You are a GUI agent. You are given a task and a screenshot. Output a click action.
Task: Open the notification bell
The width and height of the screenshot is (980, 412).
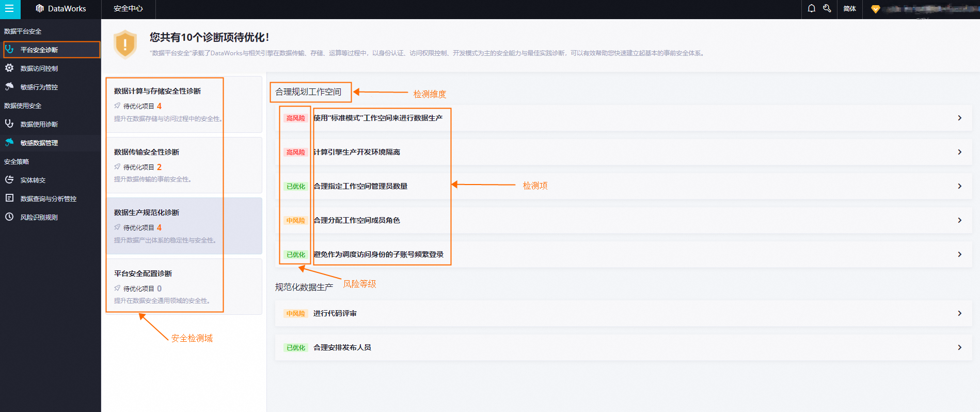[x=811, y=8]
